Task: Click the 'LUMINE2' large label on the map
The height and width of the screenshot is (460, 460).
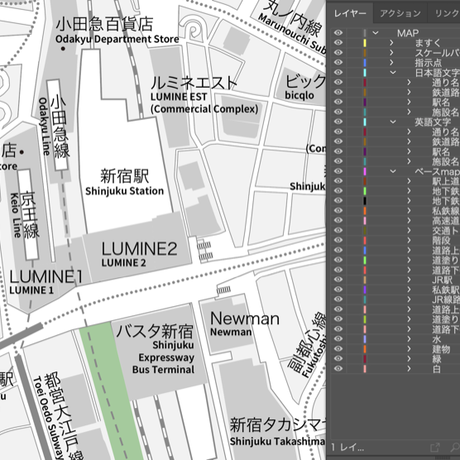Action: pyautogui.click(x=139, y=249)
